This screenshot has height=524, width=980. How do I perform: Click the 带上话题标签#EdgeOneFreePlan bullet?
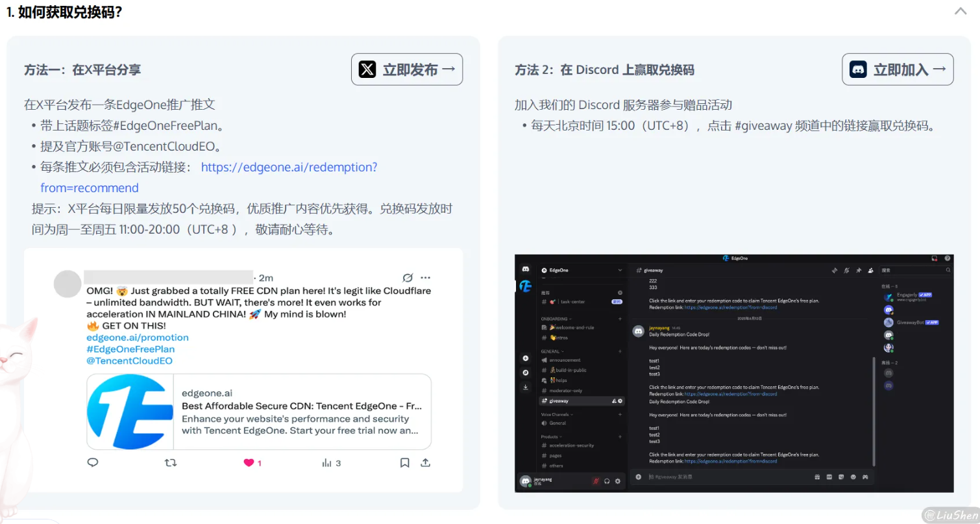coord(132,126)
